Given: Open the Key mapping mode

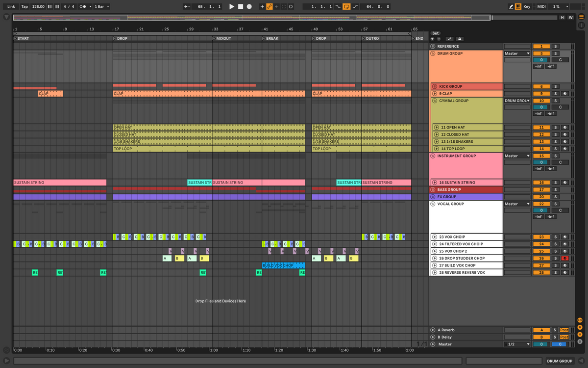Looking at the screenshot, I should (527, 7).
